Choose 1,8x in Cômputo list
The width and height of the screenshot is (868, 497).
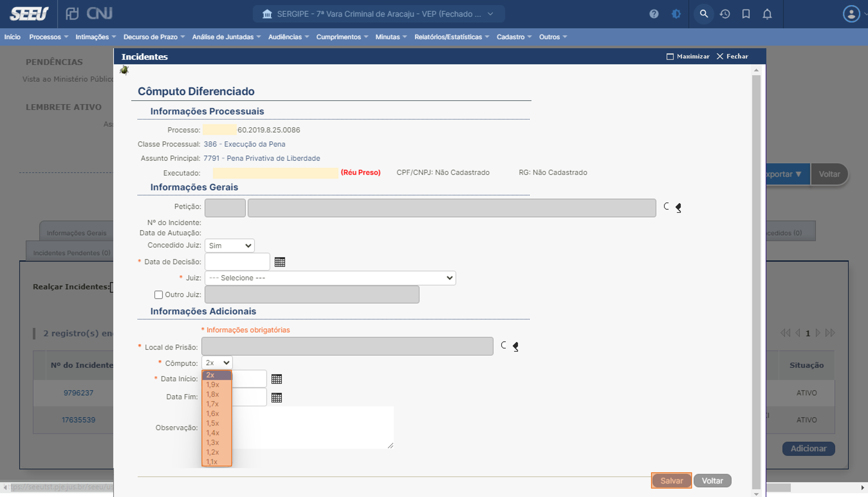pyautogui.click(x=217, y=395)
